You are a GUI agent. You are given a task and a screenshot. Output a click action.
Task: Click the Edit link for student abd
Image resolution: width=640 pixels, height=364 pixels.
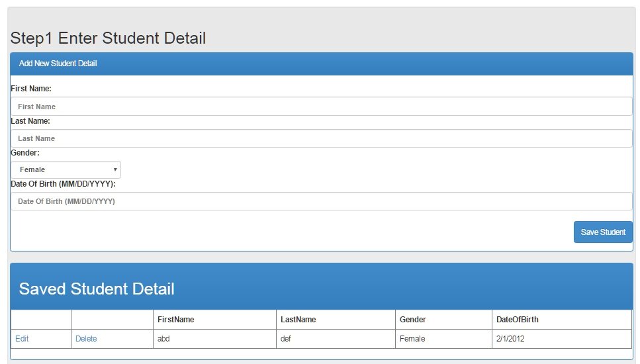(x=22, y=339)
